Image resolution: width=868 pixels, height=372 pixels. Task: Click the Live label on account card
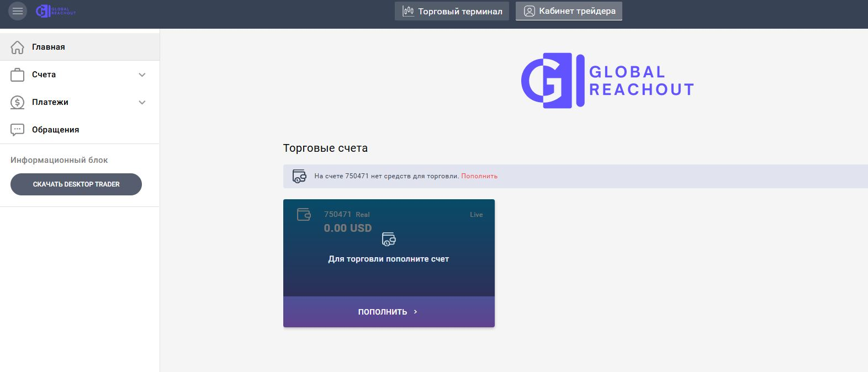pos(477,215)
